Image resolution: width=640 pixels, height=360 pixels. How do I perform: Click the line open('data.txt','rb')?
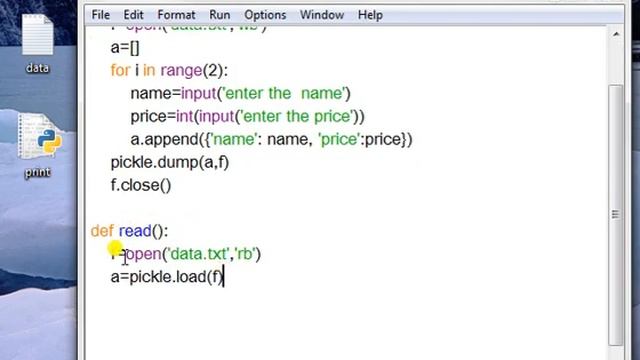pos(186,254)
